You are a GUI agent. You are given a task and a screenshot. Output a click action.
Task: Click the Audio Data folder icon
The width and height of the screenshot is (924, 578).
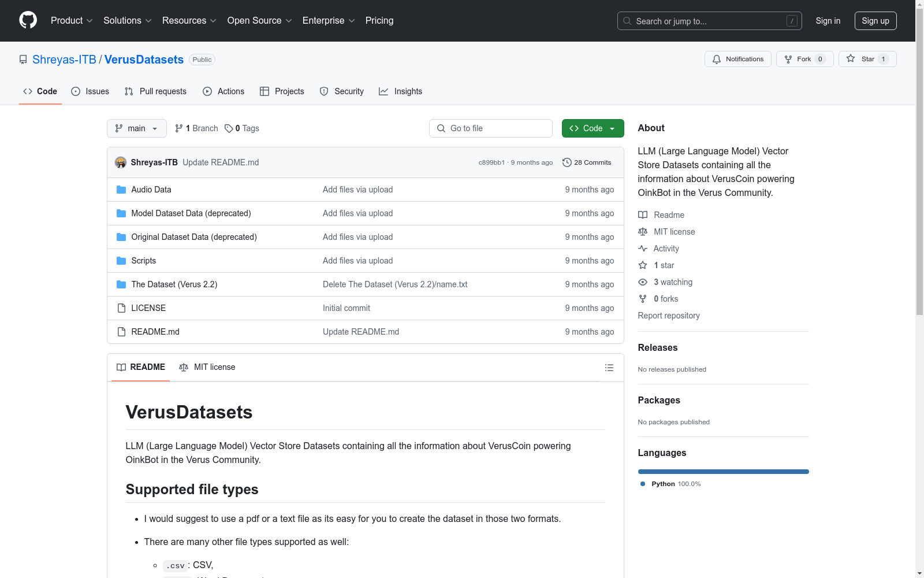click(121, 190)
